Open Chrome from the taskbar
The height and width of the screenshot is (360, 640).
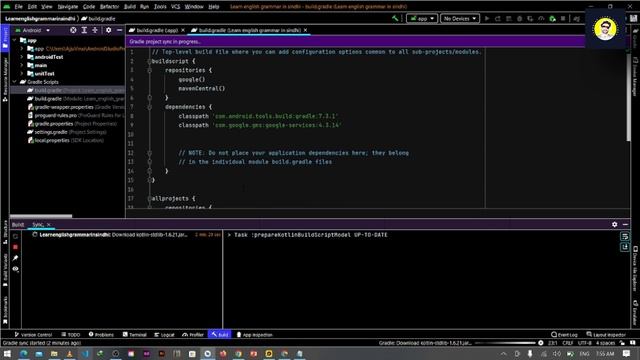(238, 353)
